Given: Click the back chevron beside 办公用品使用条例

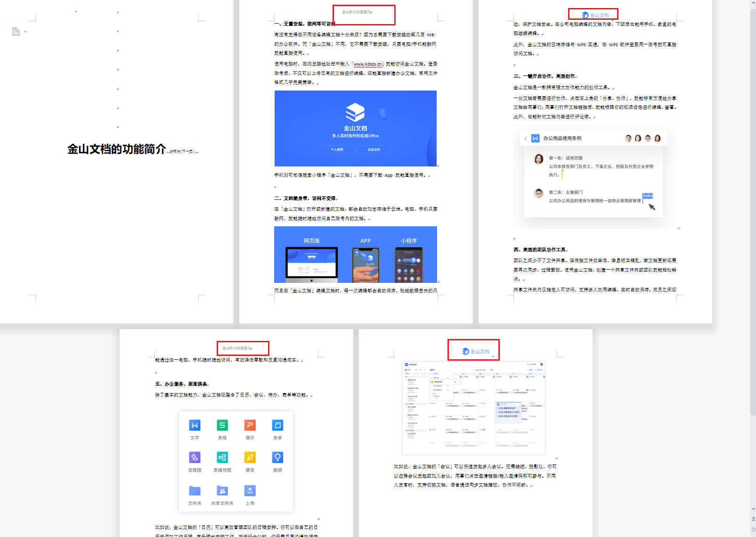Looking at the screenshot, I should 526,139.
